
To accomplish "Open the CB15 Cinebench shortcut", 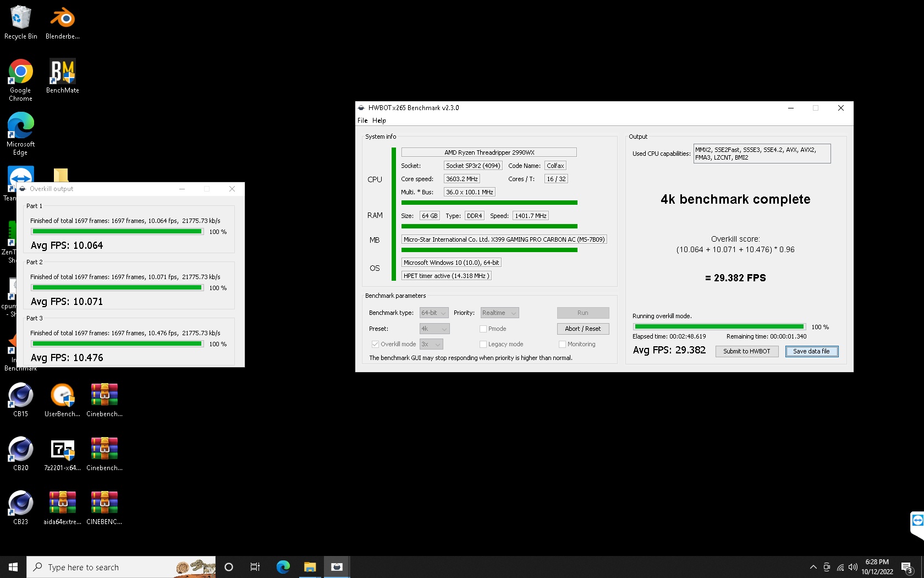I will tap(21, 400).
